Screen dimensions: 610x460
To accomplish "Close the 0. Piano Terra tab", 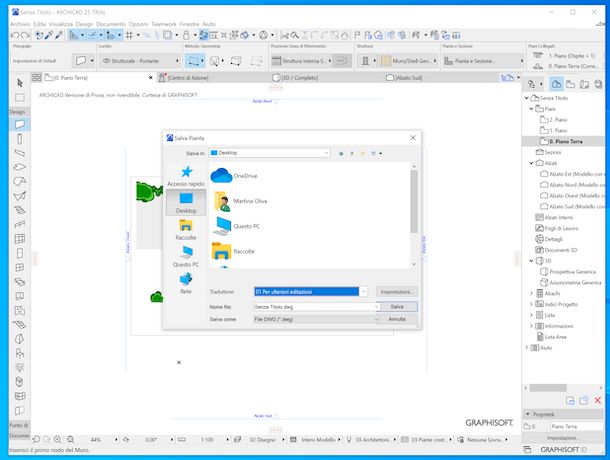I will click(x=151, y=78).
